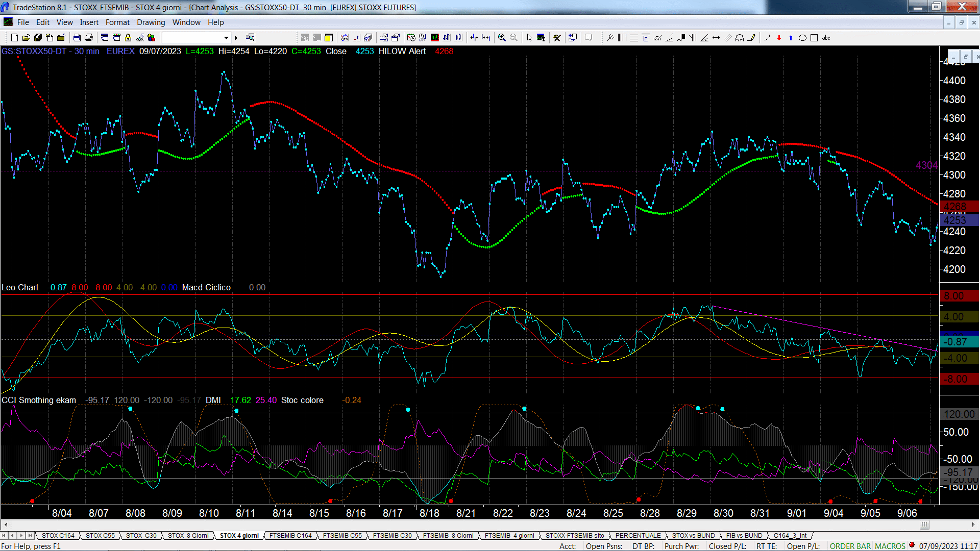The height and width of the screenshot is (551, 980).
Task: Click the padlock icon in the toolbar
Action: pos(128,38)
